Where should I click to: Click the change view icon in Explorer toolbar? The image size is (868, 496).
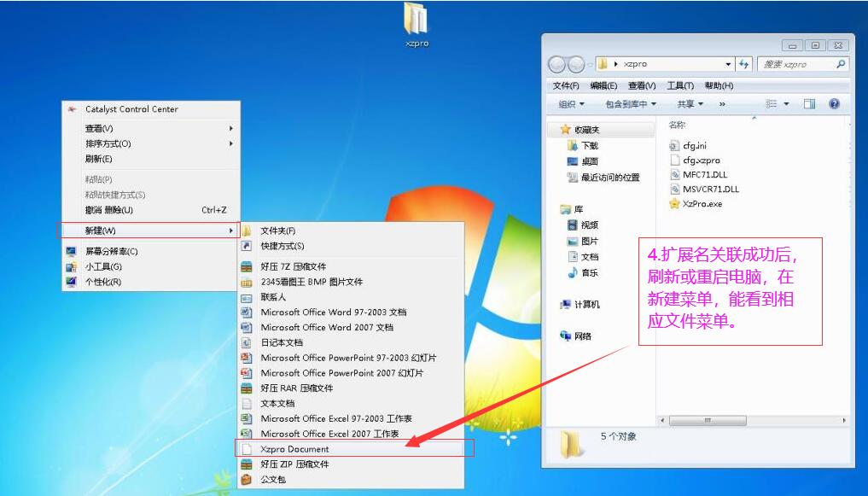pyautogui.click(x=771, y=103)
